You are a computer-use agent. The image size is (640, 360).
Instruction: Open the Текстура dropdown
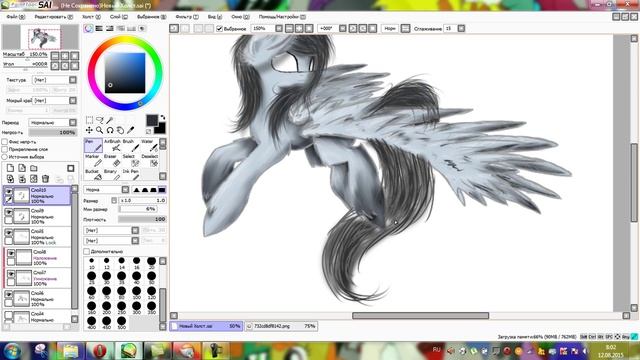[x=54, y=80]
